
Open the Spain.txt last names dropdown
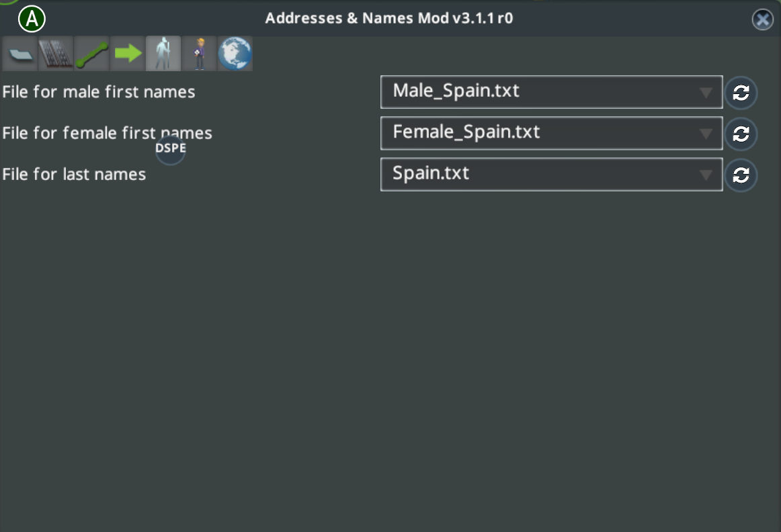point(551,175)
